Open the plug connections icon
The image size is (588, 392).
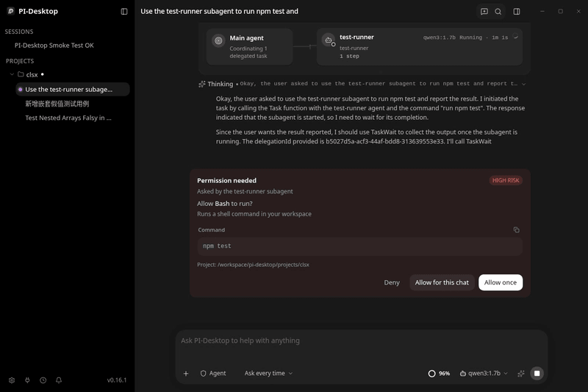pos(27,380)
